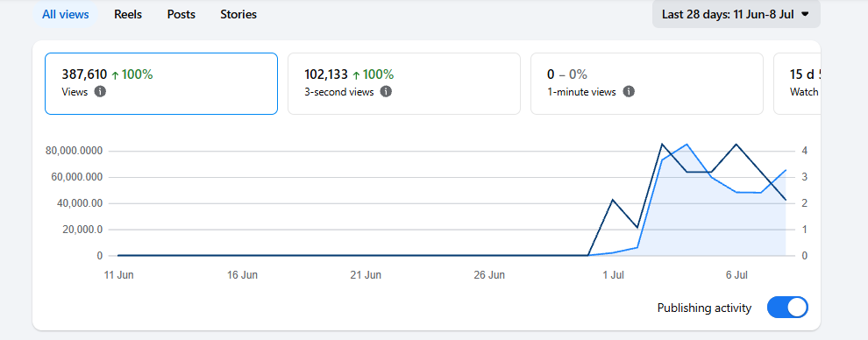
Task: Click the Publishing activity label text
Action: [x=704, y=308]
